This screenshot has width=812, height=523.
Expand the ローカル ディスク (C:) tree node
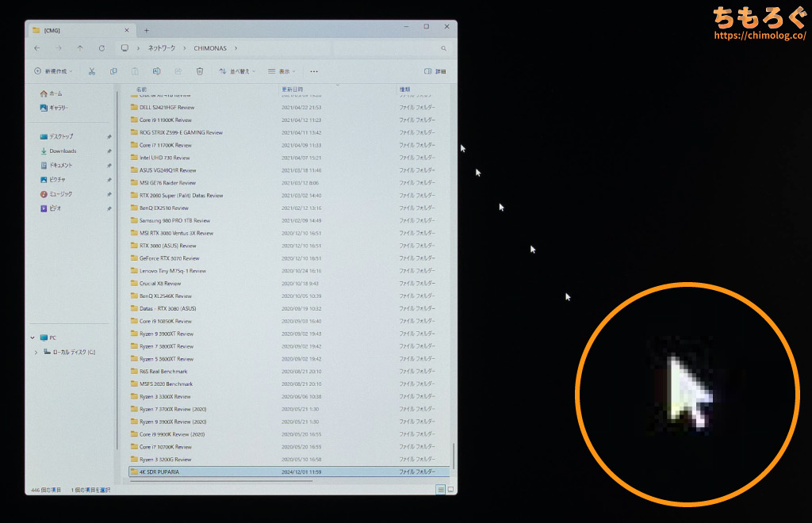pos(36,352)
